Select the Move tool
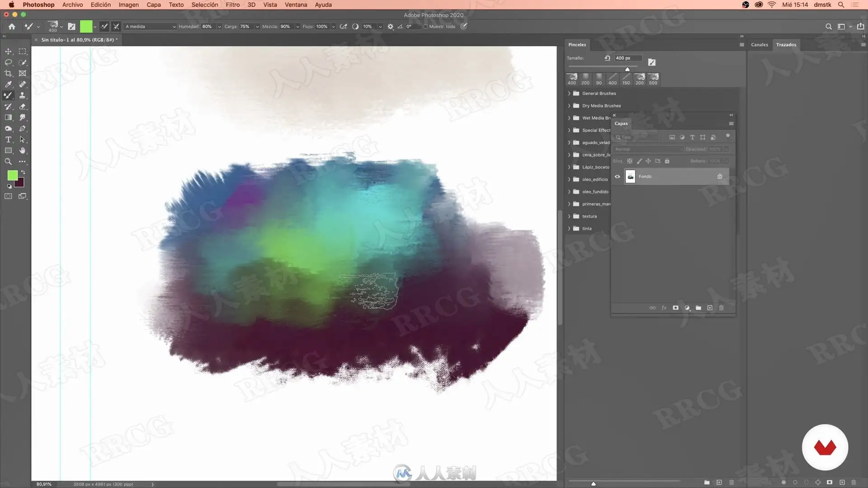 pyautogui.click(x=8, y=52)
